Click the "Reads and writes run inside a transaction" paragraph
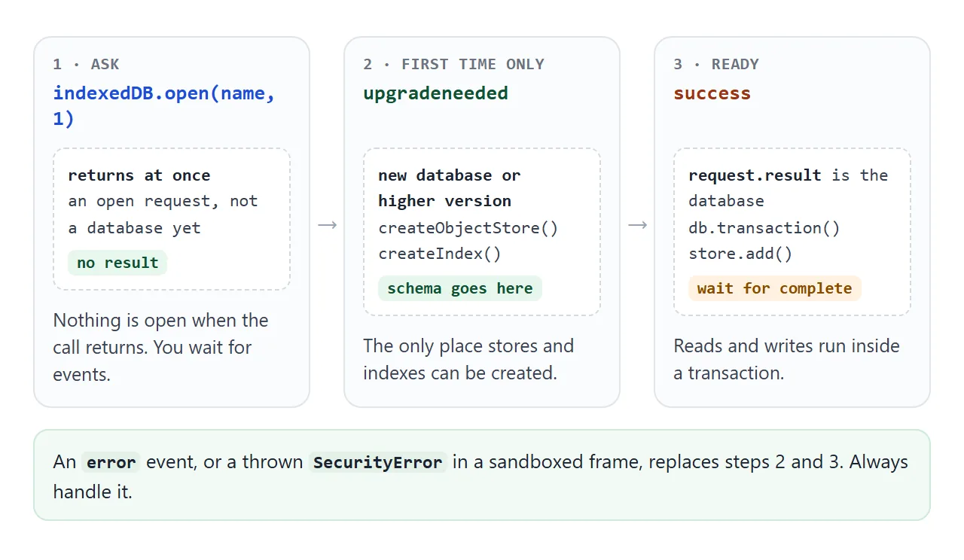This screenshot has height=560, width=964. [x=787, y=359]
